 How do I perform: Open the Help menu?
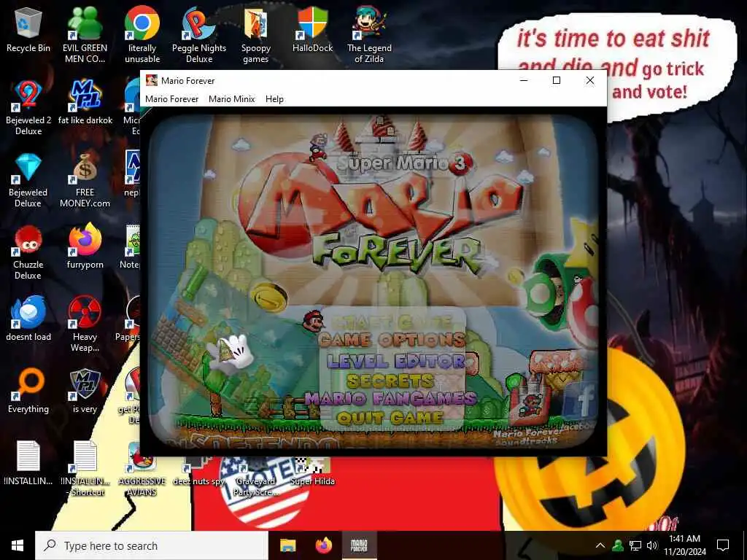274,99
